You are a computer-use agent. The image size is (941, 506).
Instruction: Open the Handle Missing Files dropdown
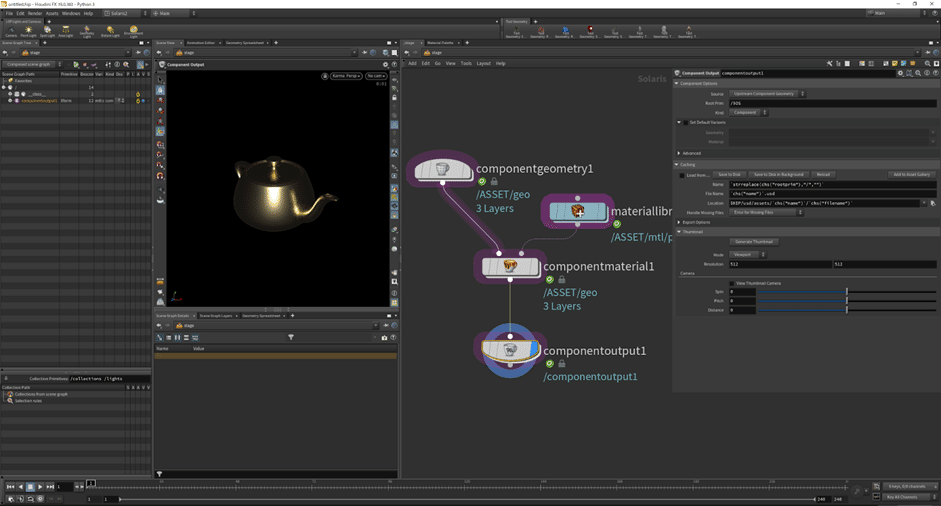click(765, 212)
